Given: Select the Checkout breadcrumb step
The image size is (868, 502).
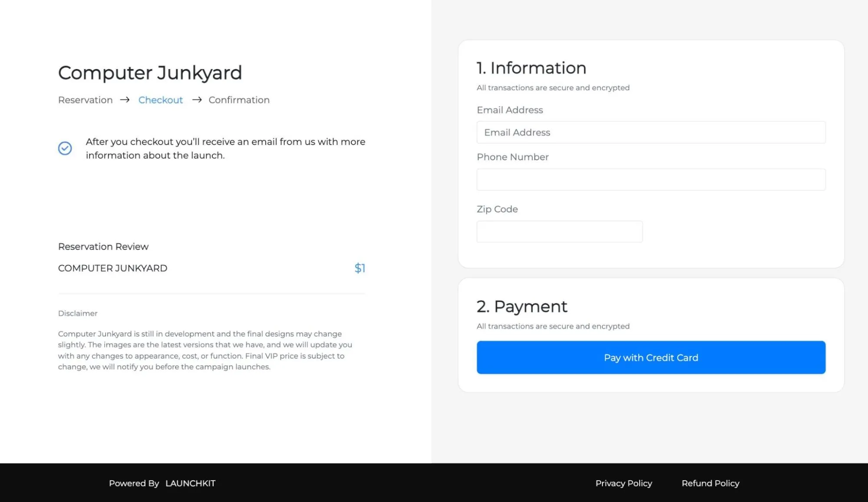Looking at the screenshot, I should pos(161,100).
